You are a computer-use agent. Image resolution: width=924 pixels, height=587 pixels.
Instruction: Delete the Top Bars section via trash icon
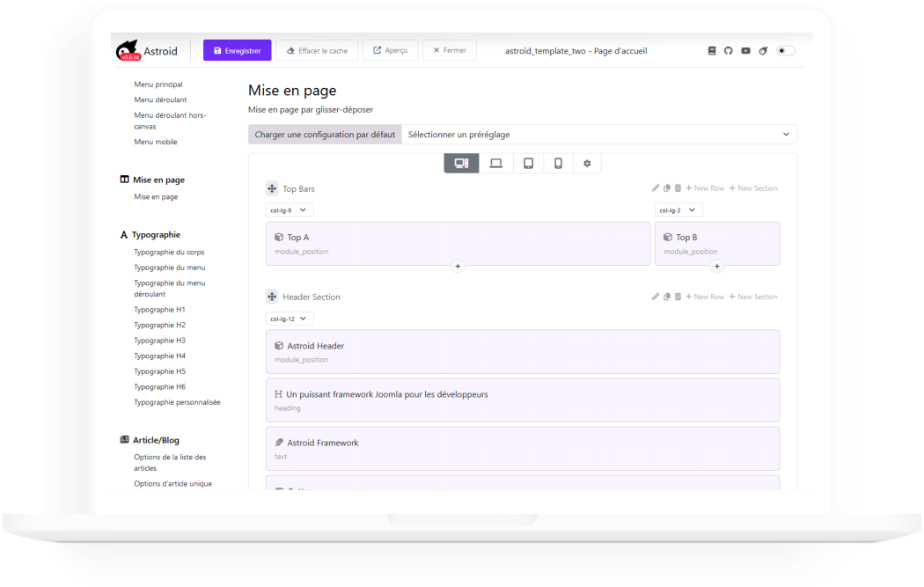[x=678, y=188]
